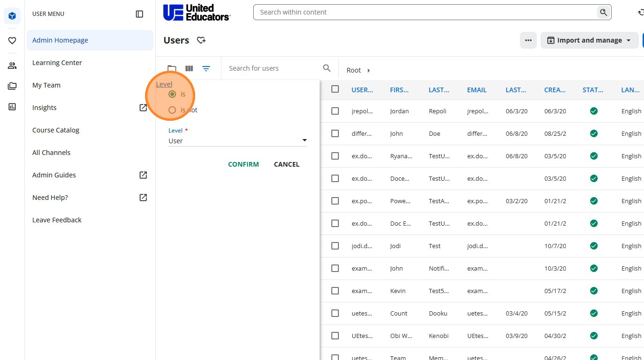The height and width of the screenshot is (360, 644).
Task: Open the Import and manage dropdown
Action: click(x=589, y=40)
